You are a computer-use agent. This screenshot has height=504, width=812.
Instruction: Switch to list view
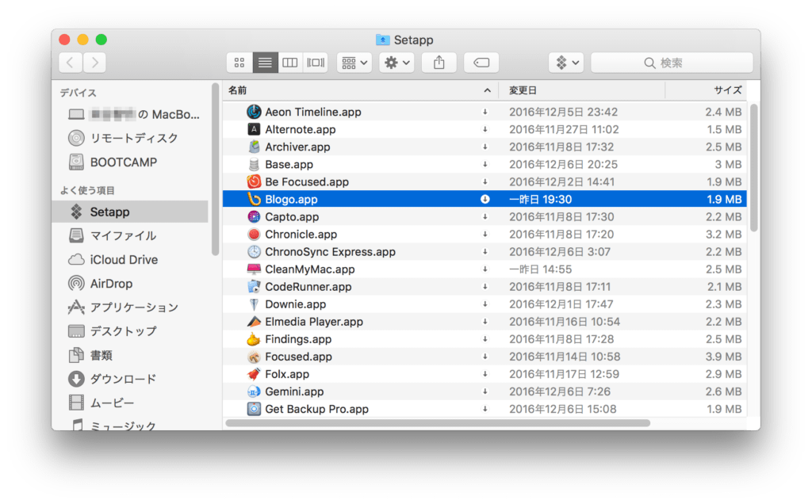265,63
